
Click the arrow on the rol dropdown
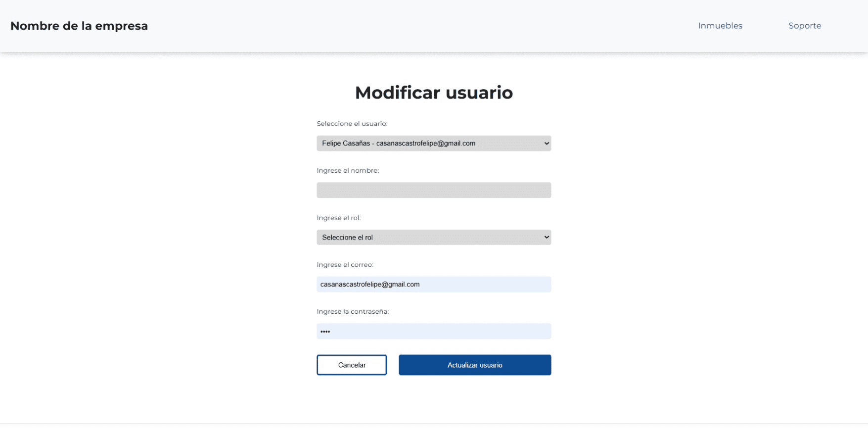(547, 238)
